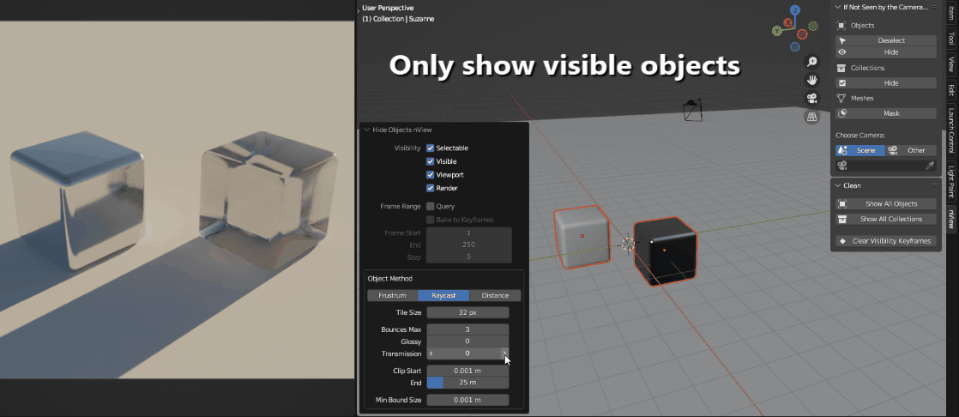Toggle camera view with the camera icon
The image size is (959, 417).
[813, 98]
